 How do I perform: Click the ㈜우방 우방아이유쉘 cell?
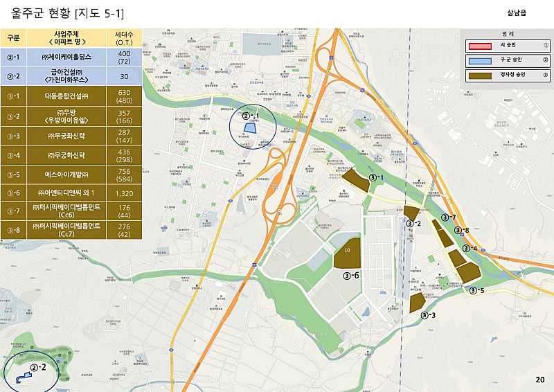66,116
